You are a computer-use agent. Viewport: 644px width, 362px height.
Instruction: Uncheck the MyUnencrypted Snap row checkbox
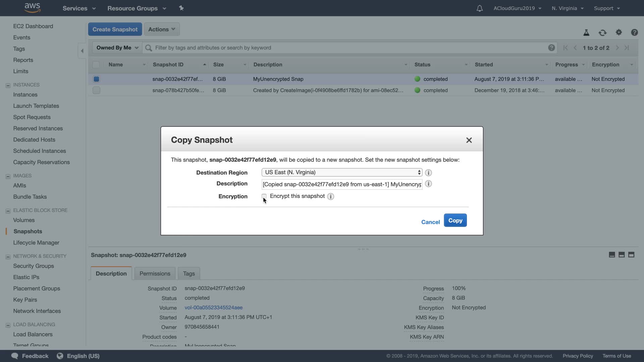click(96, 79)
